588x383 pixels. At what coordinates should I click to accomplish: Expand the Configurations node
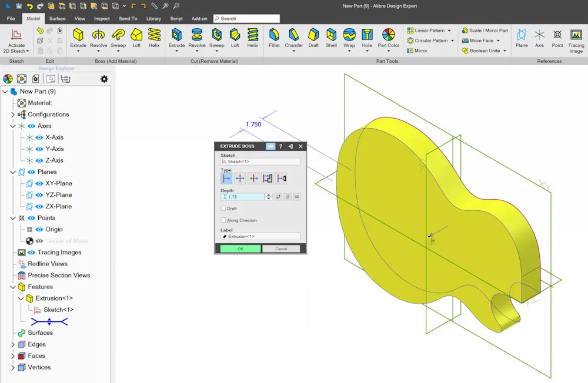click(13, 115)
